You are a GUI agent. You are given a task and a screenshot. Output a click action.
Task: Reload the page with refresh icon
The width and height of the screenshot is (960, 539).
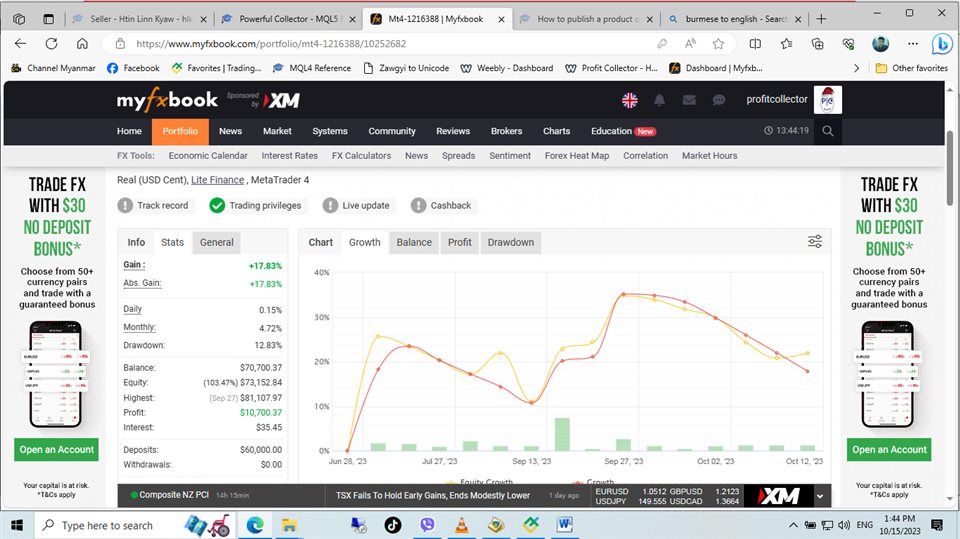51,43
